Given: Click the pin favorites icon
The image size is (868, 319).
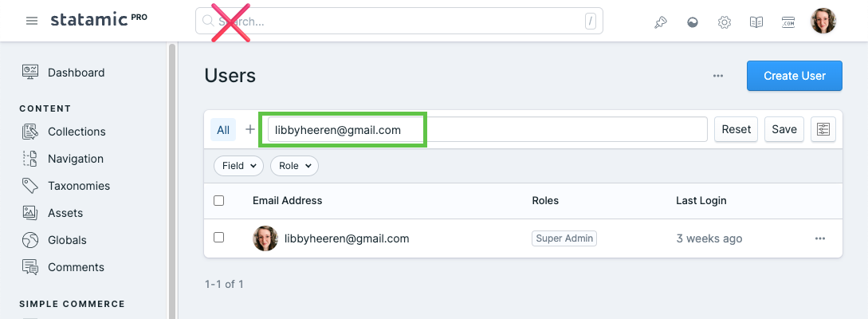Looking at the screenshot, I should point(660,22).
